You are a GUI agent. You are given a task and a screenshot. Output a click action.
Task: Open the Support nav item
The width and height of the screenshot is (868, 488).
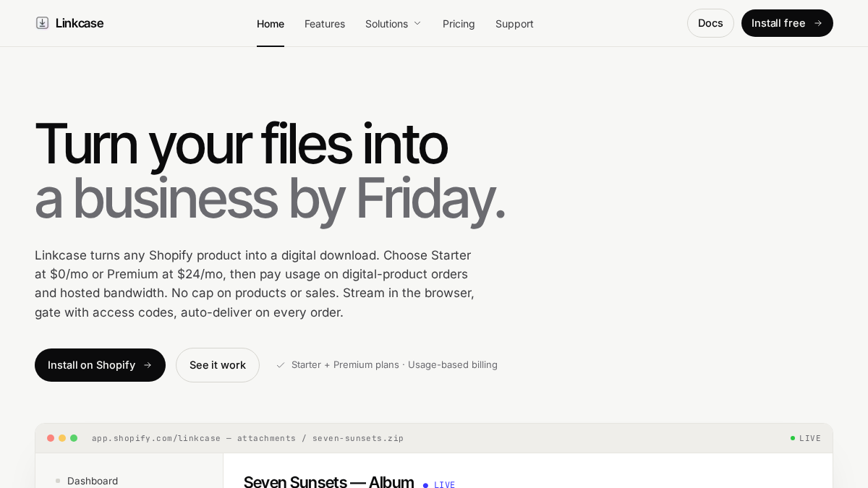tap(514, 24)
